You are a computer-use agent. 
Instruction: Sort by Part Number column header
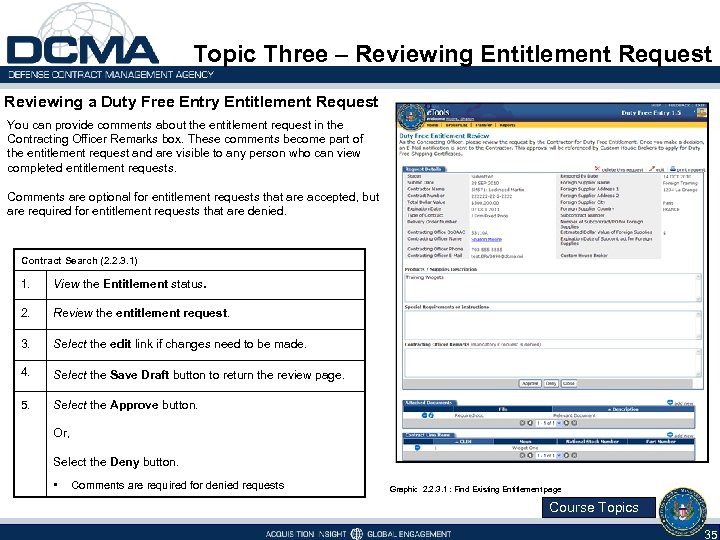coord(661,441)
